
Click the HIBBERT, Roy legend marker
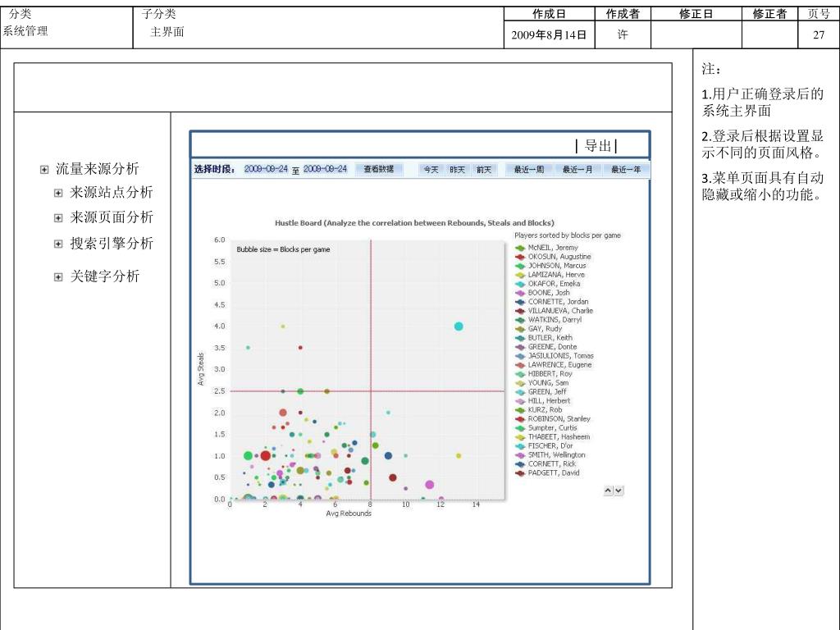tap(520, 374)
